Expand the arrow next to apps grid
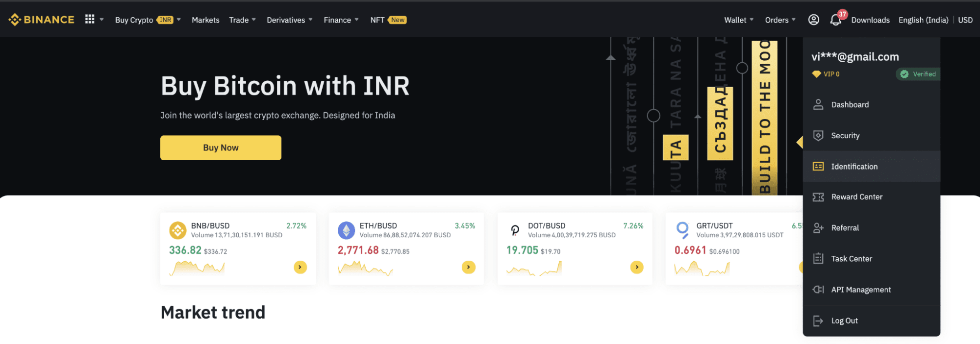This screenshot has width=980, height=344. click(101, 20)
